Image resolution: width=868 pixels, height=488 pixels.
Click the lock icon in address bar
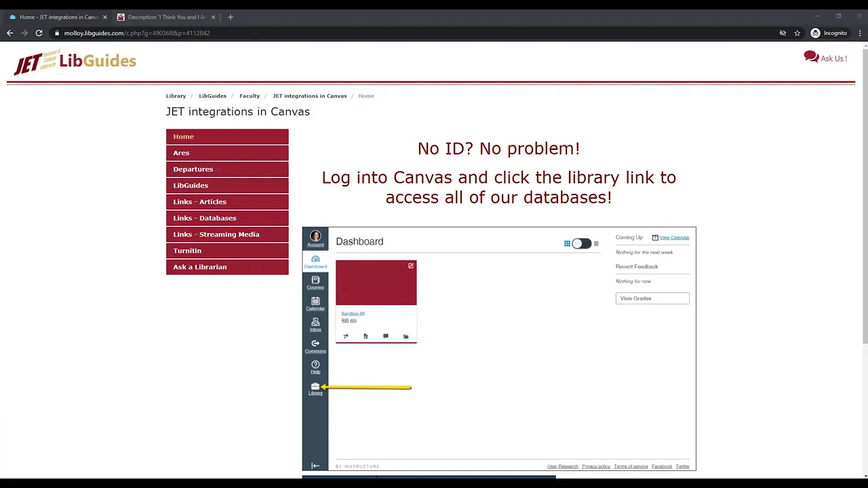(58, 33)
